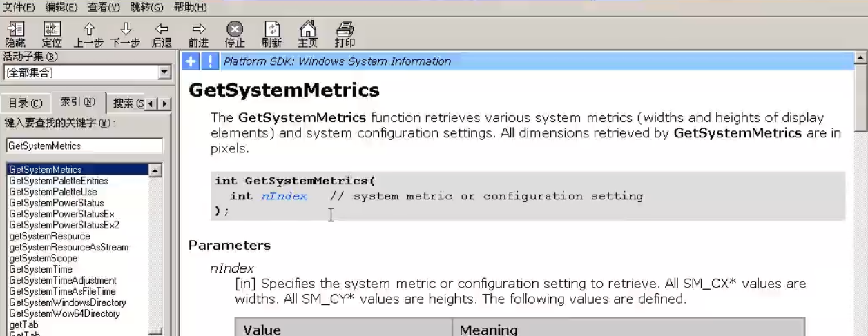
Task: Select GetSystemPaletteEntries index entry
Action: click(59, 181)
